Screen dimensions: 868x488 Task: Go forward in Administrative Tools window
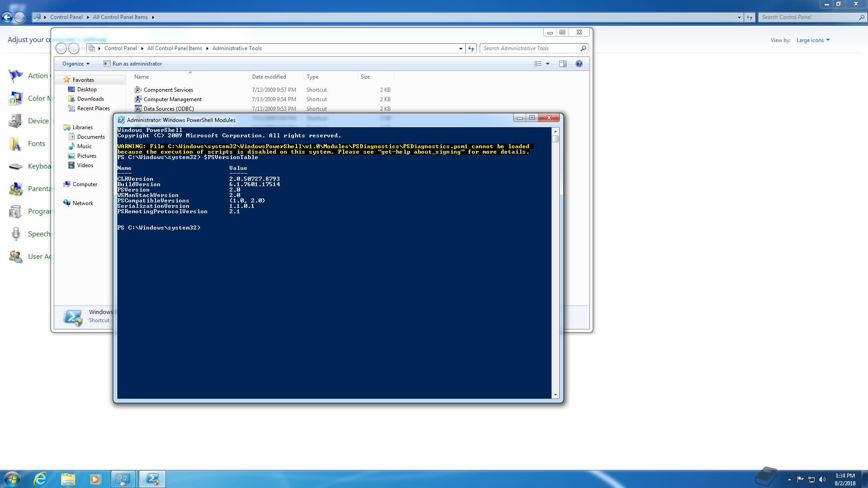pos(74,48)
